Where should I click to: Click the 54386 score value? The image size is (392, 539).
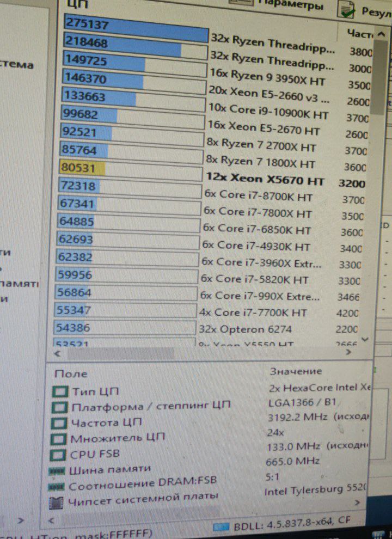tap(72, 328)
